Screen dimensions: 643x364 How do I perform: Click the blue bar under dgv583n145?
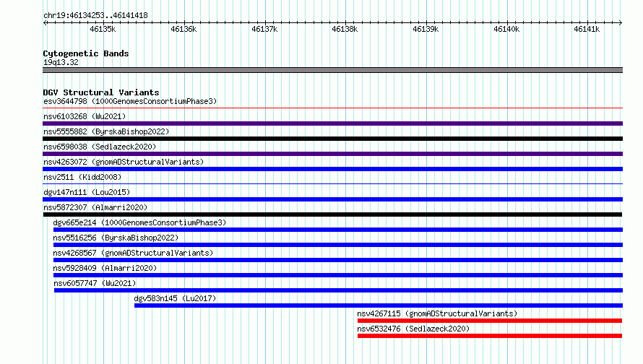[379, 305]
